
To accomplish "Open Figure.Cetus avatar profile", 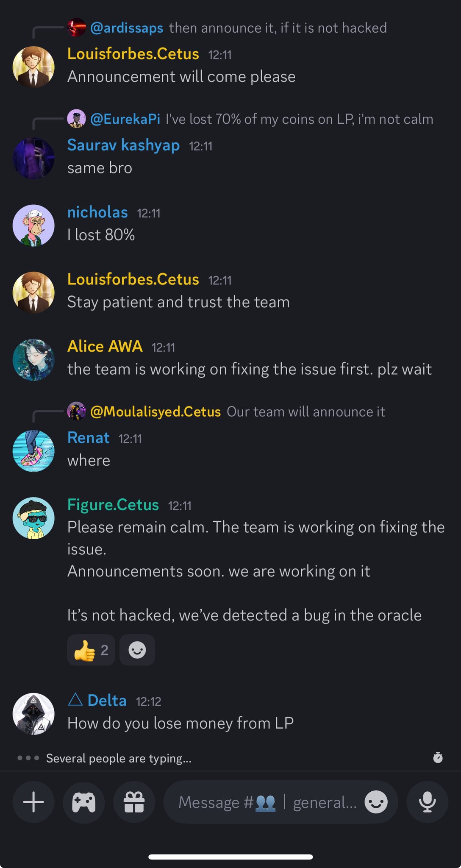I will pyautogui.click(x=33, y=518).
